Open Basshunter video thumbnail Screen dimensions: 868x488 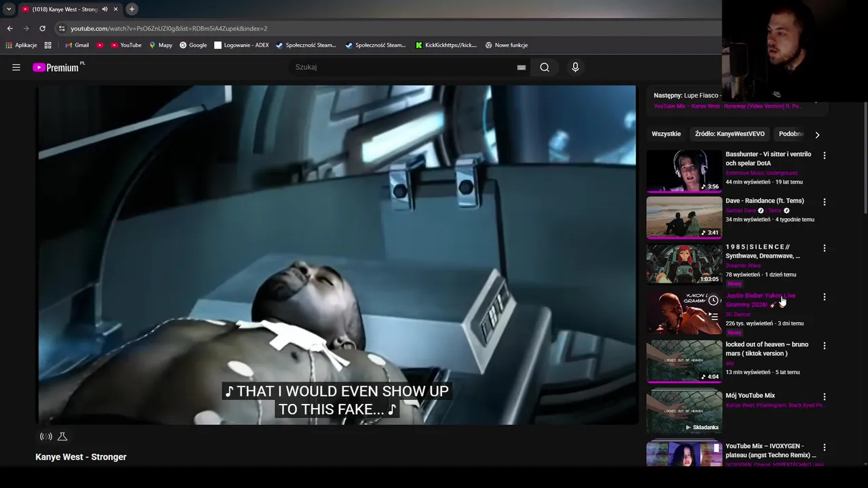pyautogui.click(x=684, y=171)
